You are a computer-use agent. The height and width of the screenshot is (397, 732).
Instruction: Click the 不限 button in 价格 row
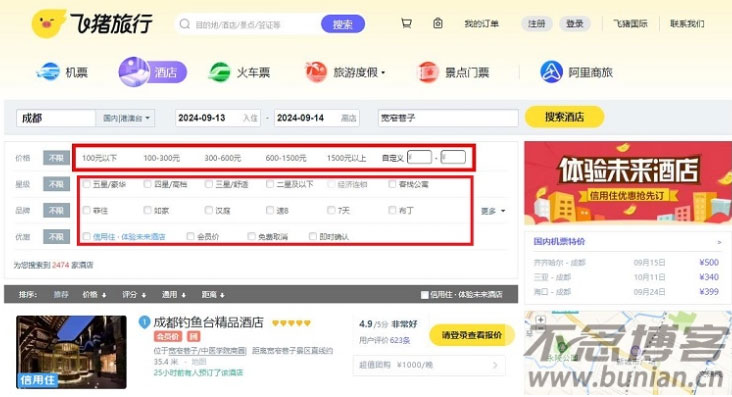[x=56, y=158]
